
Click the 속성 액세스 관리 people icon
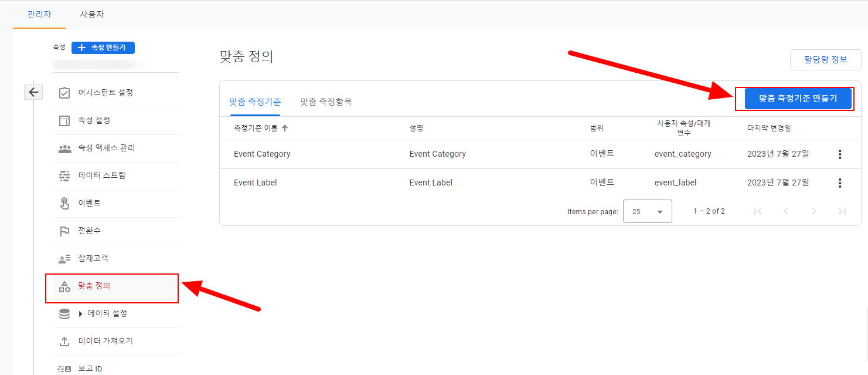pos(64,148)
